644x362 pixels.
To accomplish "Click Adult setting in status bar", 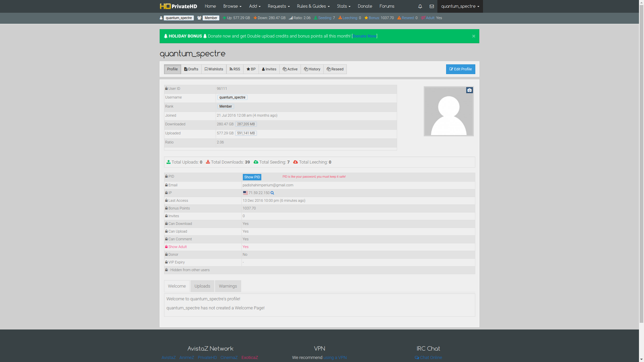I will click(x=431, y=18).
